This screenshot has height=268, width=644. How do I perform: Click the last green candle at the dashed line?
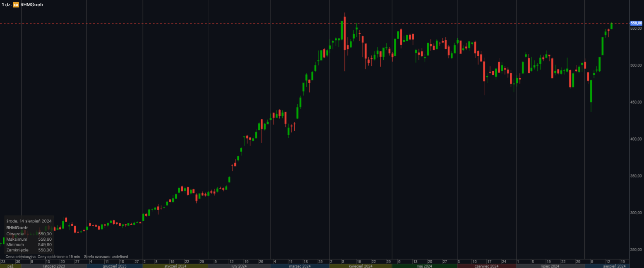tap(611, 26)
